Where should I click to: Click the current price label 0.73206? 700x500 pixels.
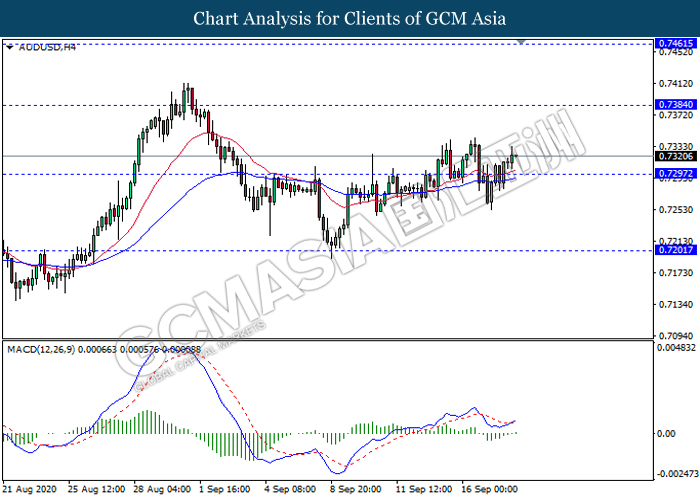point(676,156)
